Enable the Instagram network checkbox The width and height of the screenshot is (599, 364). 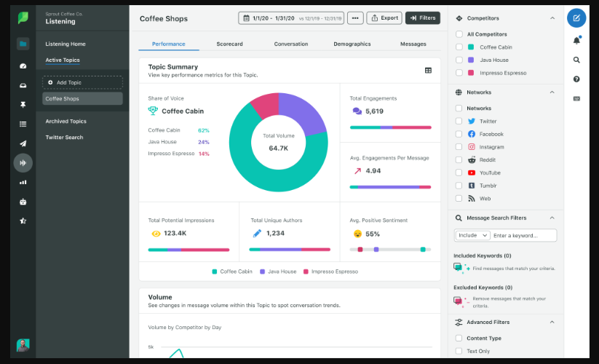pos(459,146)
